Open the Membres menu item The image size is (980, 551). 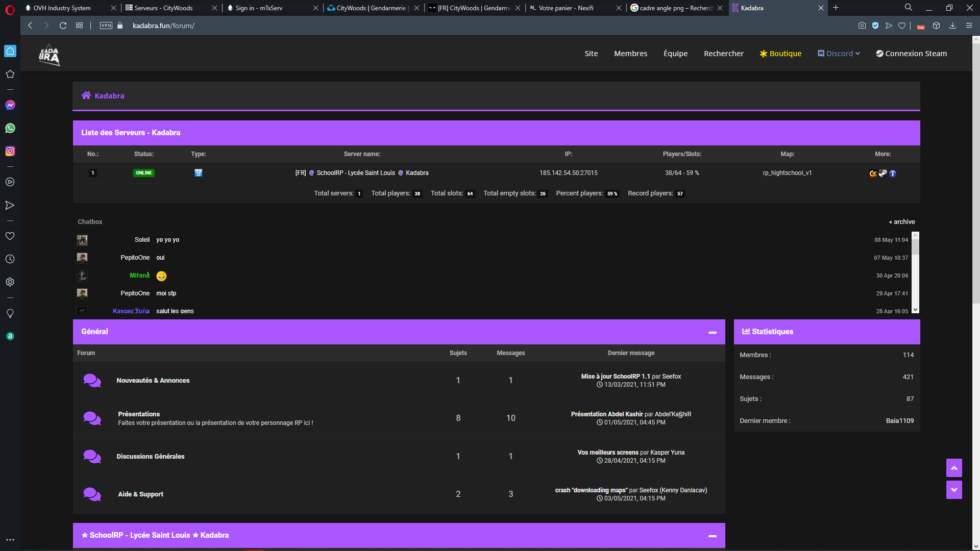pos(630,54)
